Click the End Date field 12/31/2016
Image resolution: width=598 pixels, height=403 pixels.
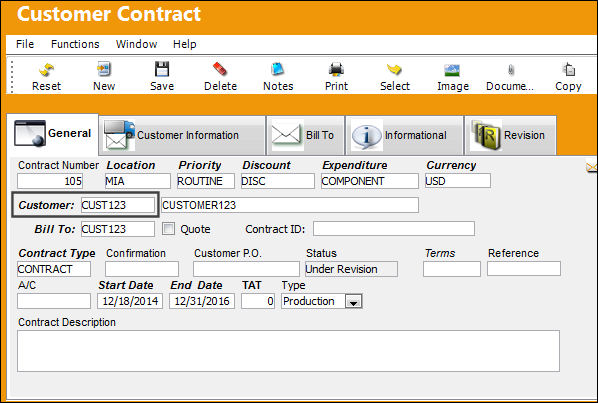point(202,301)
